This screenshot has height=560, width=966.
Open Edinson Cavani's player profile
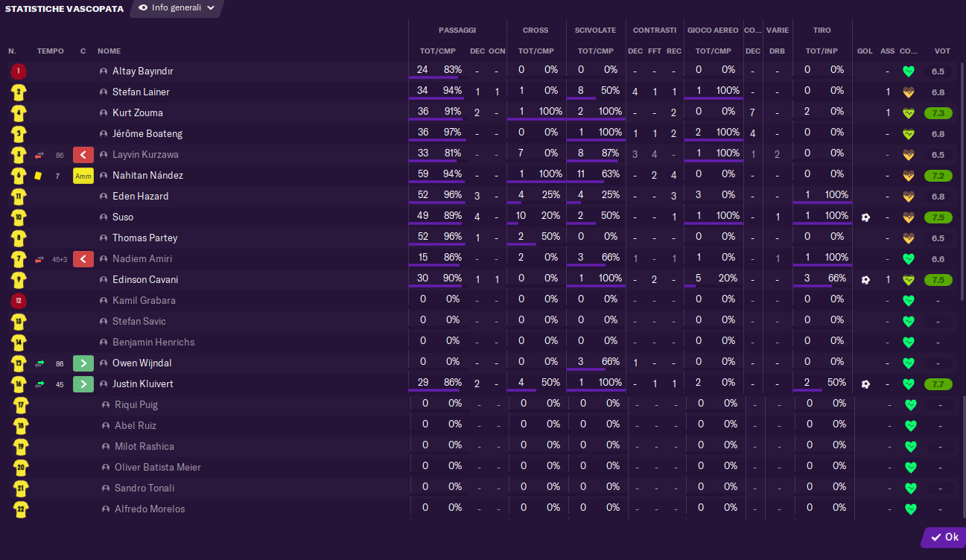(145, 280)
